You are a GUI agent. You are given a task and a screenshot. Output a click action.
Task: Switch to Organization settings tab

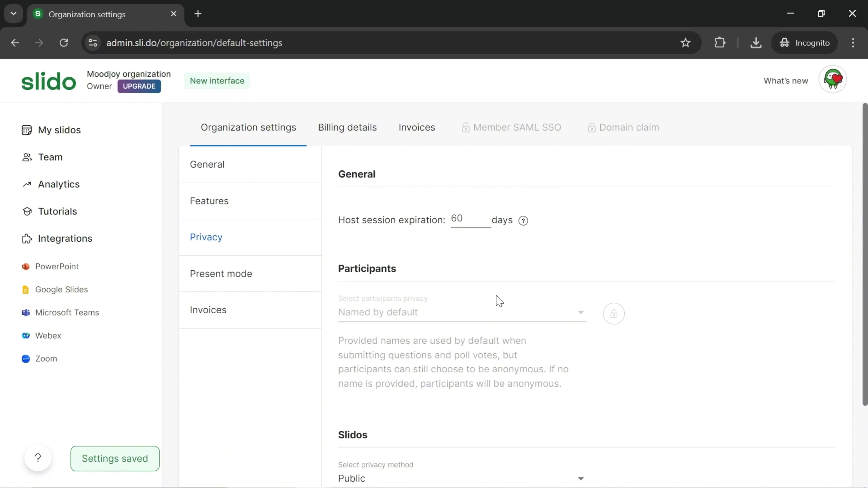(248, 128)
